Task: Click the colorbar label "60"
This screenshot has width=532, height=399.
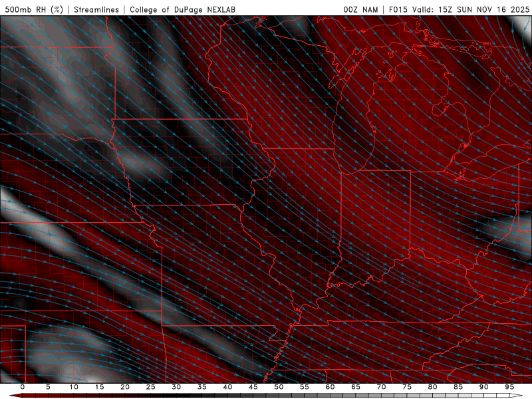Action: (330, 387)
